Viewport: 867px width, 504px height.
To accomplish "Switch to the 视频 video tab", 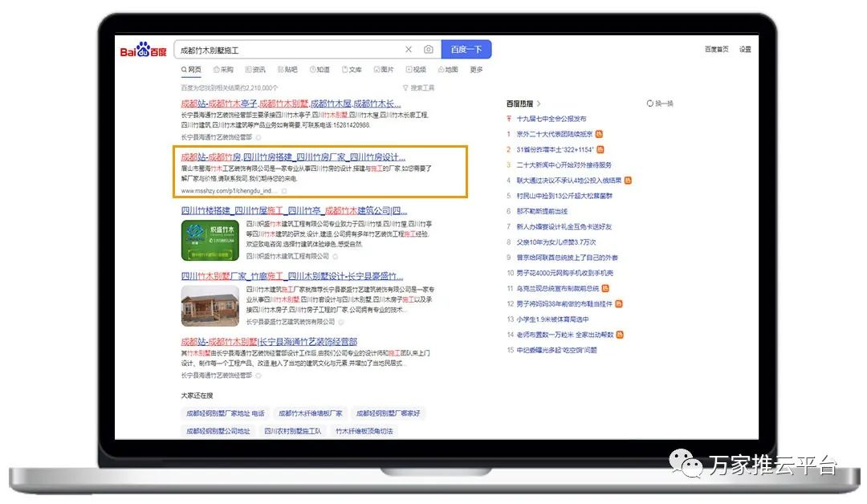I will pyautogui.click(x=416, y=70).
